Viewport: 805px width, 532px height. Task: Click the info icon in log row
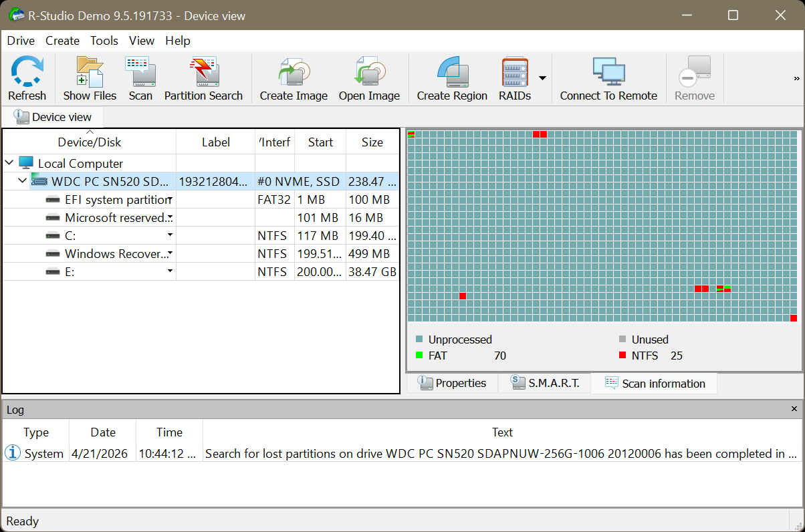point(12,453)
